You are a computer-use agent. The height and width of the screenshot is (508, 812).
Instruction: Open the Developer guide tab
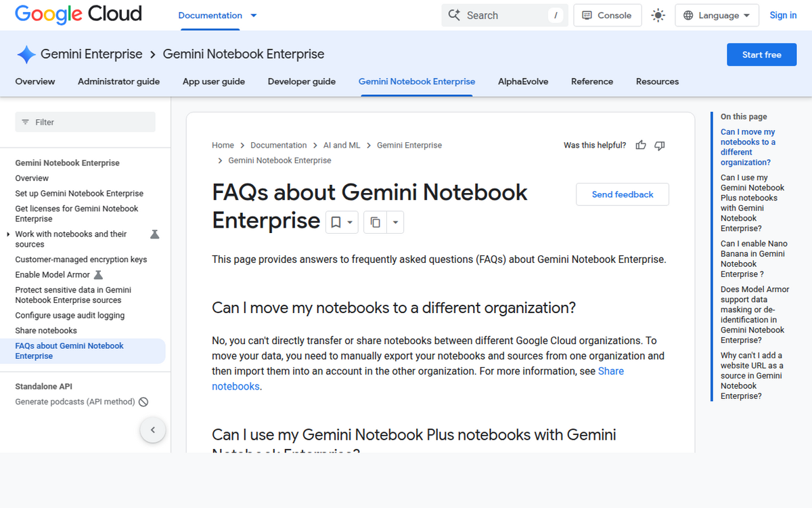pyautogui.click(x=302, y=81)
